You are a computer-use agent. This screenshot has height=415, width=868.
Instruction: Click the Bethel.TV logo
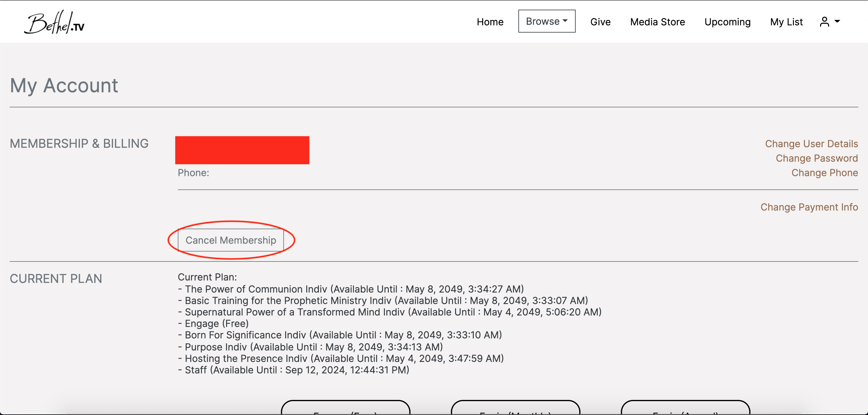click(x=54, y=22)
